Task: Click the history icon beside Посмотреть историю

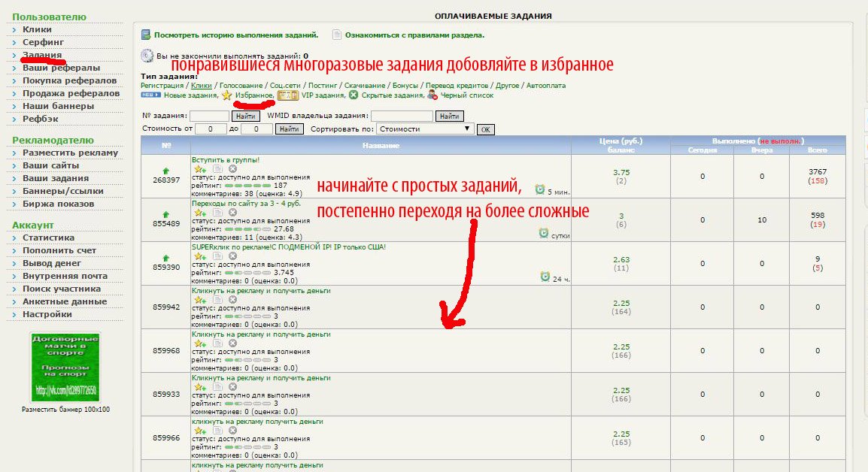Action: coord(146,35)
